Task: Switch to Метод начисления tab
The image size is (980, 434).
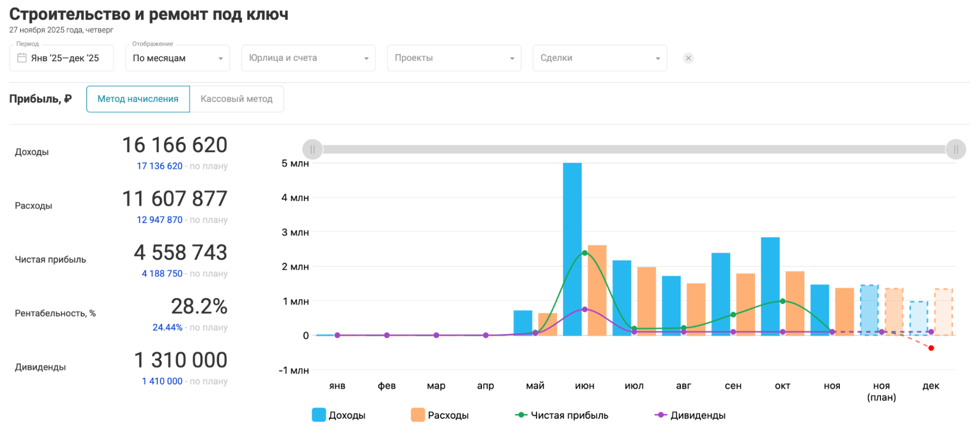Action: point(138,99)
